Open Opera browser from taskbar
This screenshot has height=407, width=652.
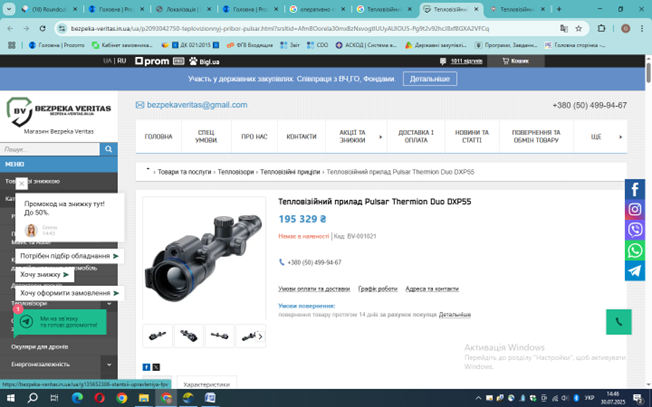pos(99,398)
